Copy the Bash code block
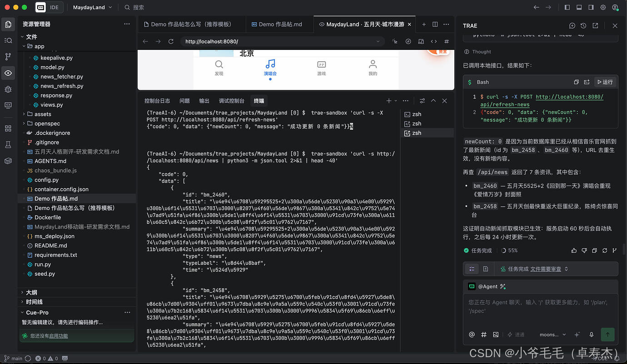The image size is (627, 364). point(576,82)
